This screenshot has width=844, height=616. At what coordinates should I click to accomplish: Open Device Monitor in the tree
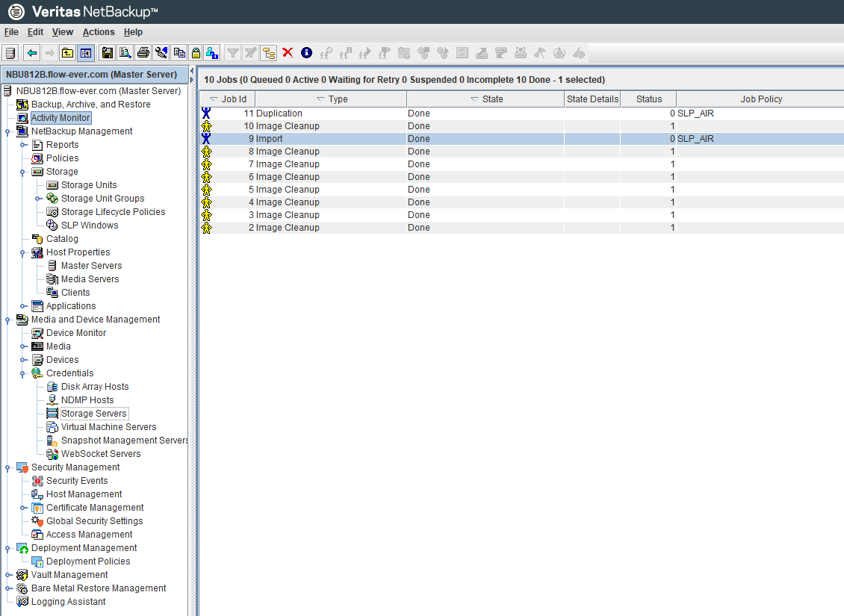[x=76, y=333]
